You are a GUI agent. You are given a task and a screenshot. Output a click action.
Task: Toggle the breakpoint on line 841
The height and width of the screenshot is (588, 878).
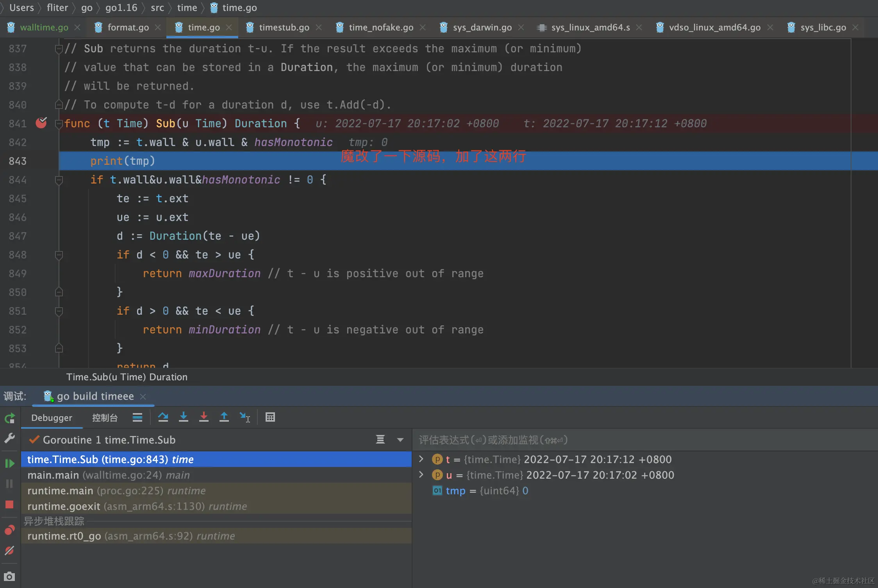[41, 123]
